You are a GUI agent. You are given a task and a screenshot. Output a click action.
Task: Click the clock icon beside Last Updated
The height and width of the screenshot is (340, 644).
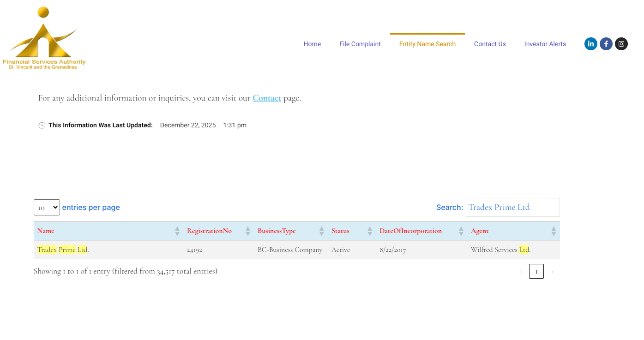[42, 125]
